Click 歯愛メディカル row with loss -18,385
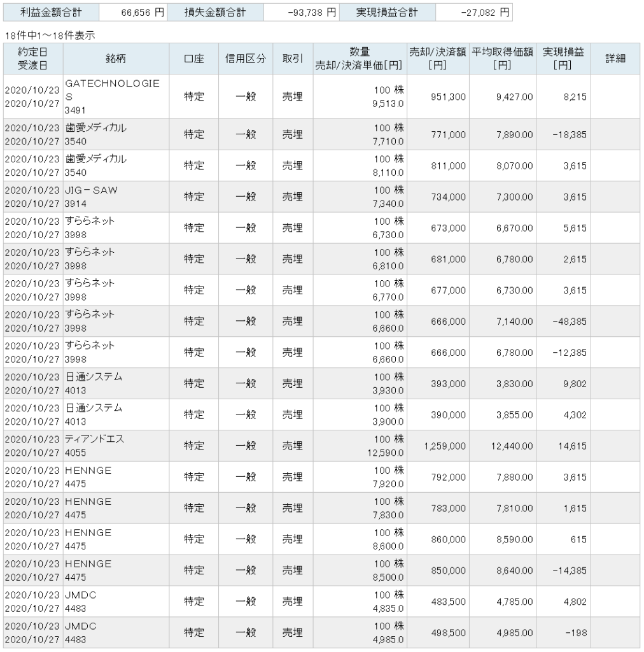 click(321, 134)
